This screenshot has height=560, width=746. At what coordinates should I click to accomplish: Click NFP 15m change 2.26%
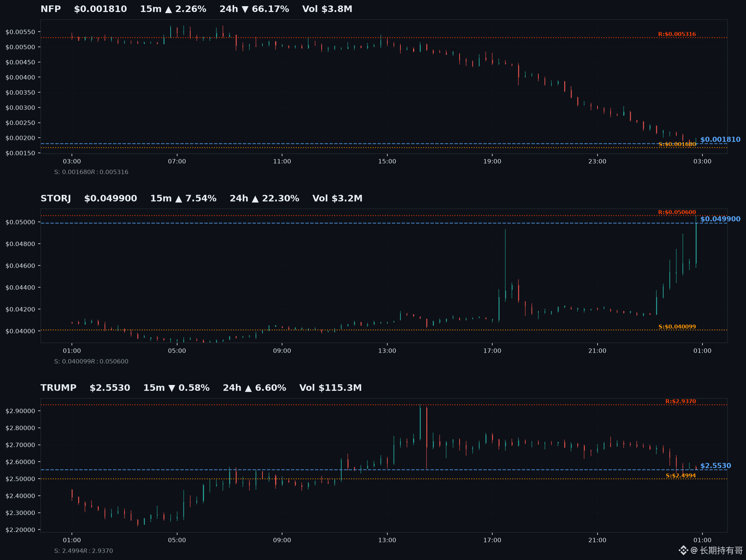[x=173, y=9]
